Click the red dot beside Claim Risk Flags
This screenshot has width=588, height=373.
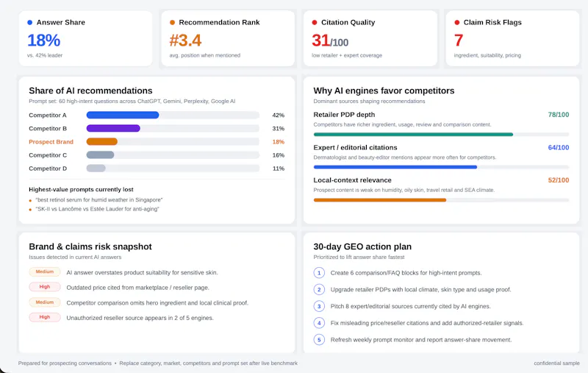click(456, 23)
